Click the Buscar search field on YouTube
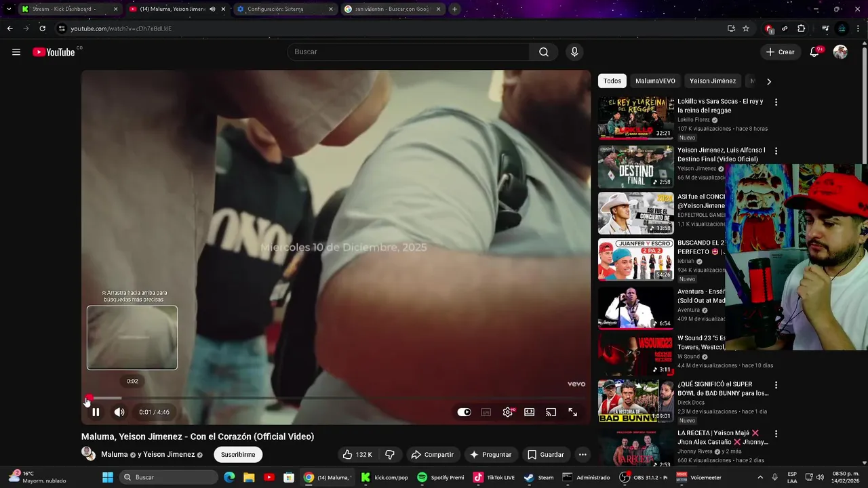868x488 pixels. tap(408, 52)
